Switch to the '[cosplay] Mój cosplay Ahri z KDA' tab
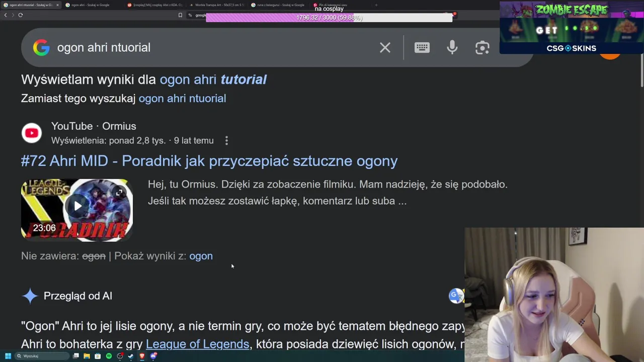The width and height of the screenshot is (644, 362). [156, 5]
